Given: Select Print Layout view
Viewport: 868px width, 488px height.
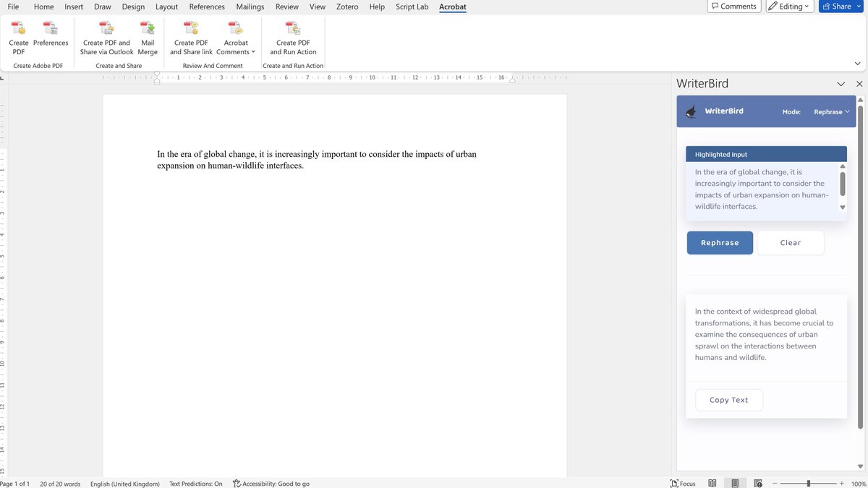Looking at the screenshot, I should point(735,484).
